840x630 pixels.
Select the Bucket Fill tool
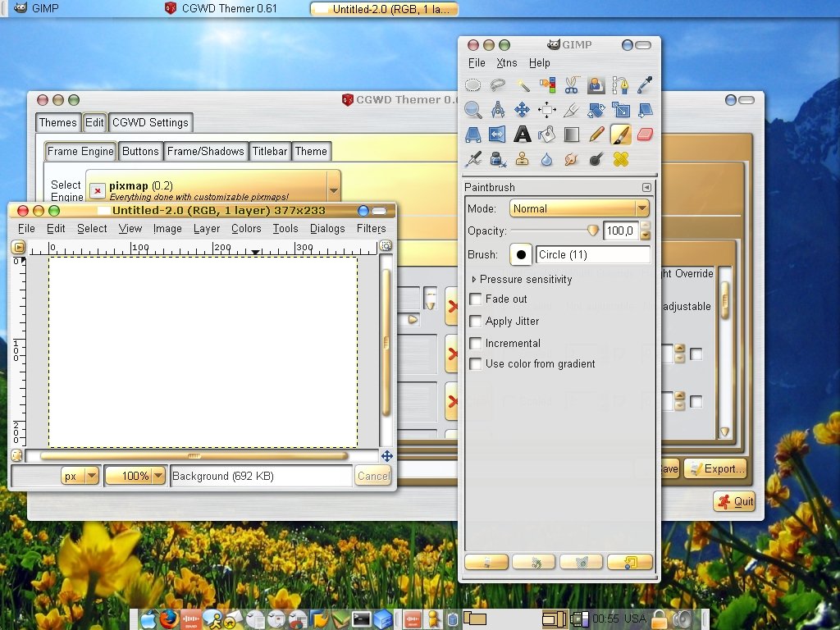pos(547,135)
